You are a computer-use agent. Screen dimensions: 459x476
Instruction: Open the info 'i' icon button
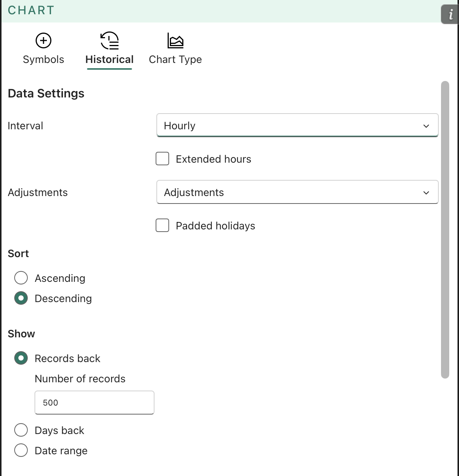(450, 15)
